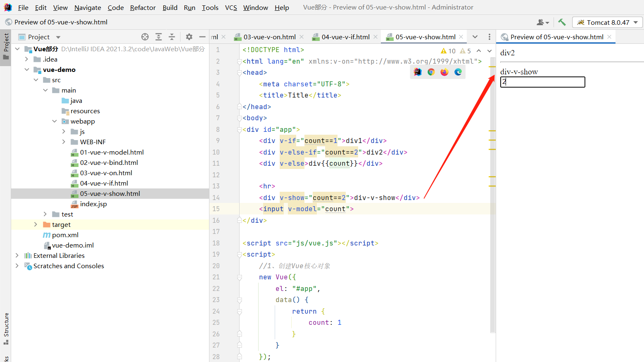Screen dimensions: 644x362
Task: Click the editor vertical scrollbar
Action: point(492,194)
